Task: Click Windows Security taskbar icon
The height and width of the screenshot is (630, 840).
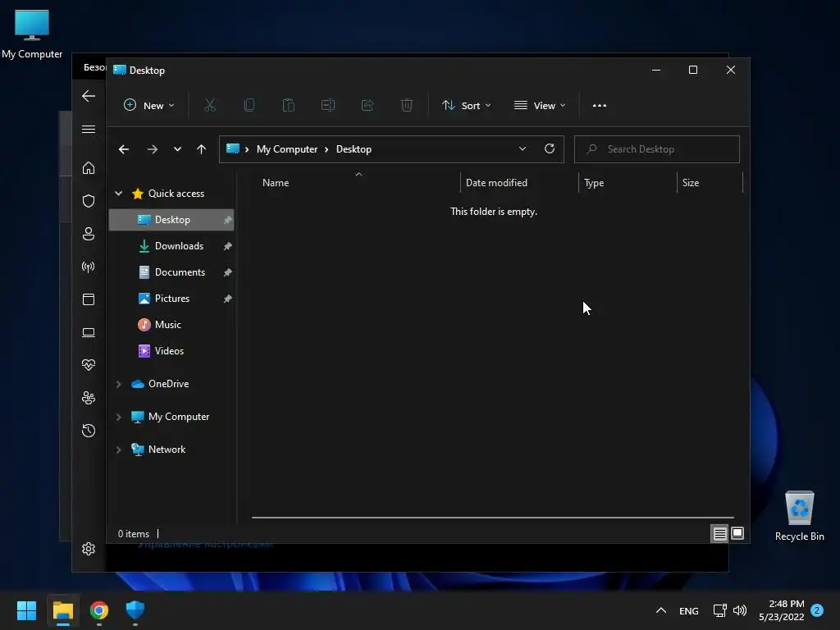Action: pos(135,610)
